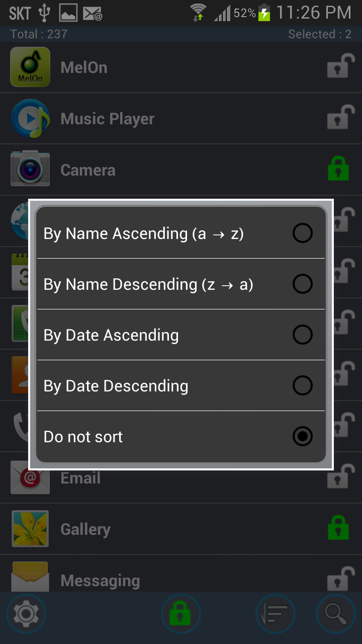362x644 pixels.
Task: Toggle the green padlock for Gallery
Action: [338, 527]
